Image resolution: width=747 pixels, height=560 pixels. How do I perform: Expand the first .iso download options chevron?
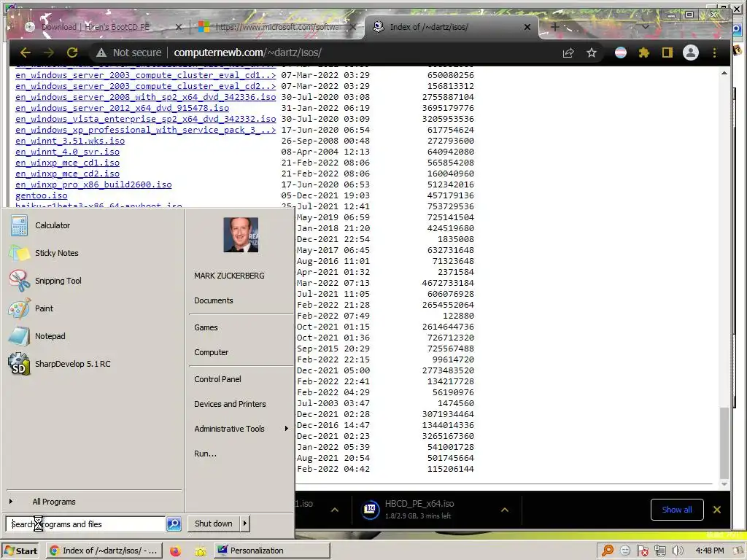(334, 510)
